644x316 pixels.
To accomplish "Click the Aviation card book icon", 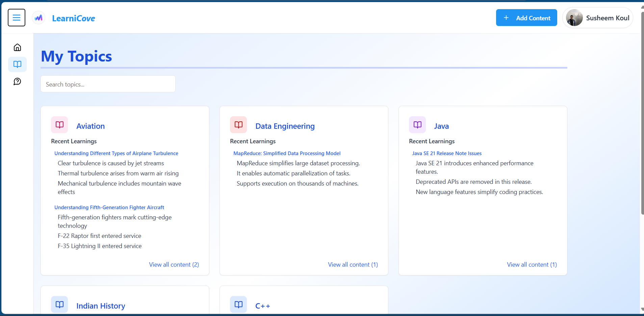I will coord(59,125).
